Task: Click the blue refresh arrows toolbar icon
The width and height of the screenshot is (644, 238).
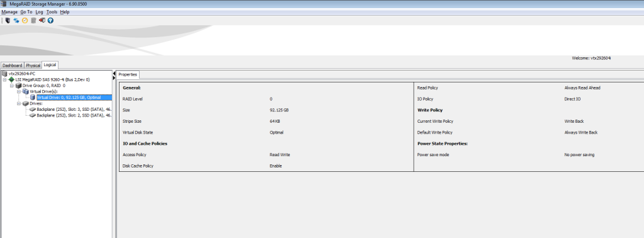Action: [16, 20]
